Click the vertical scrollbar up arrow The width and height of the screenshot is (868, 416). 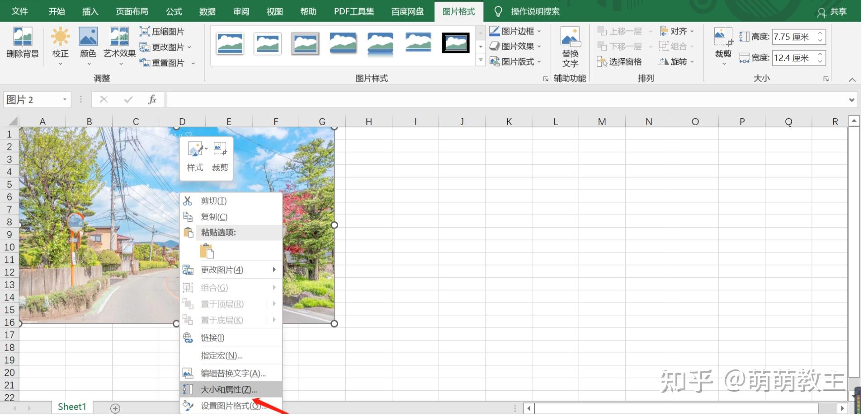point(854,121)
